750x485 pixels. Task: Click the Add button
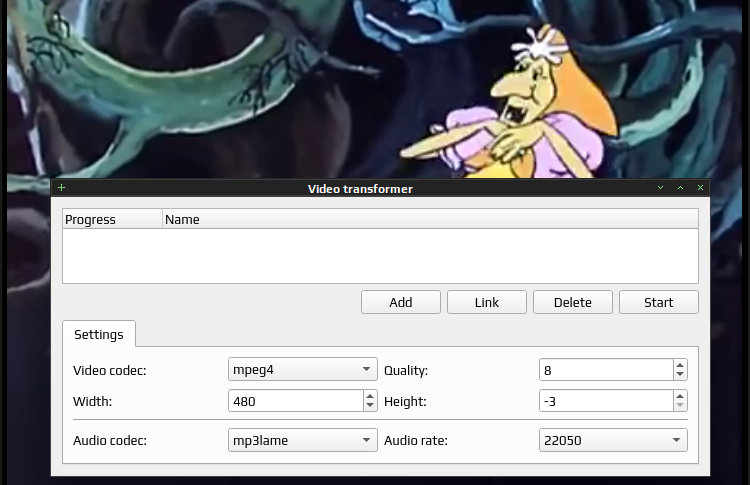(401, 302)
